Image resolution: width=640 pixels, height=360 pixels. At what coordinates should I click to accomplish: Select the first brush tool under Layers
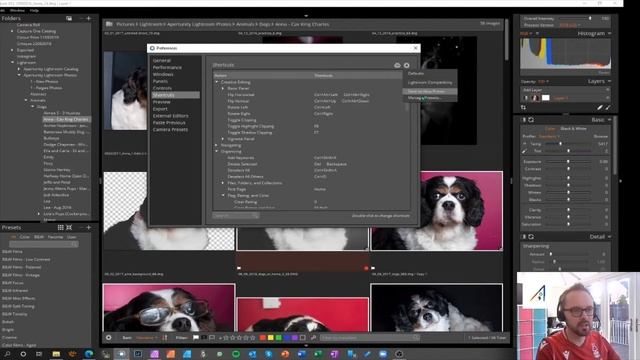pyautogui.click(x=600, y=107)
